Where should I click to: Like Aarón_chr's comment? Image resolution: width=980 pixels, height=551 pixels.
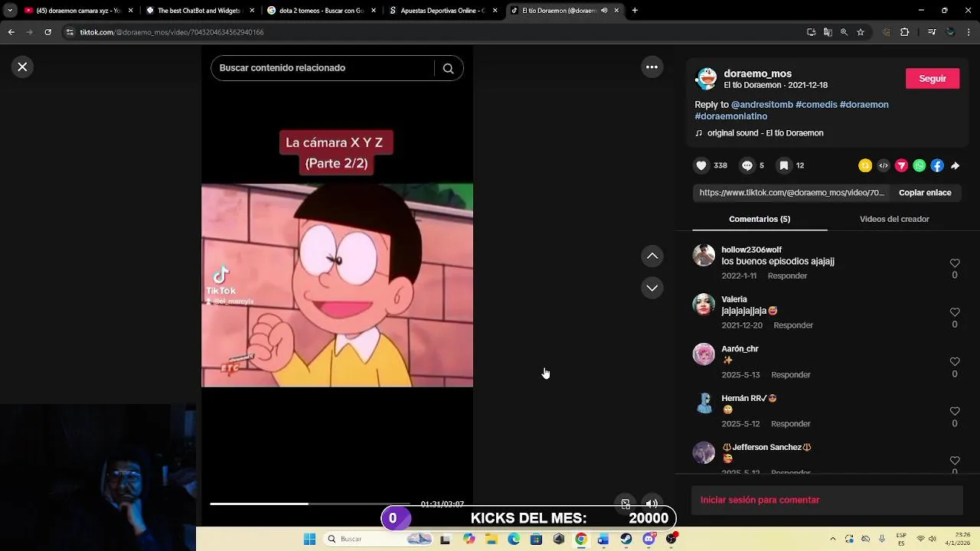point(955,361)
